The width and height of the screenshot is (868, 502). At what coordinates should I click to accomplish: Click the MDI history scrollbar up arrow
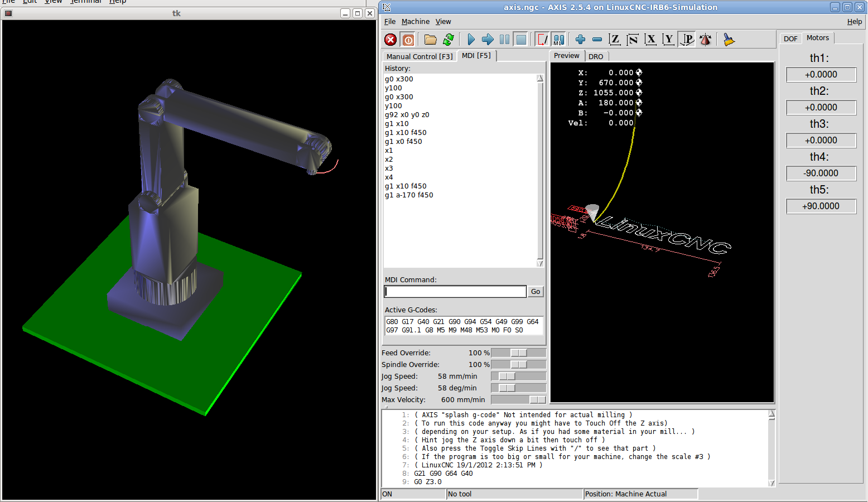point(540,78)
